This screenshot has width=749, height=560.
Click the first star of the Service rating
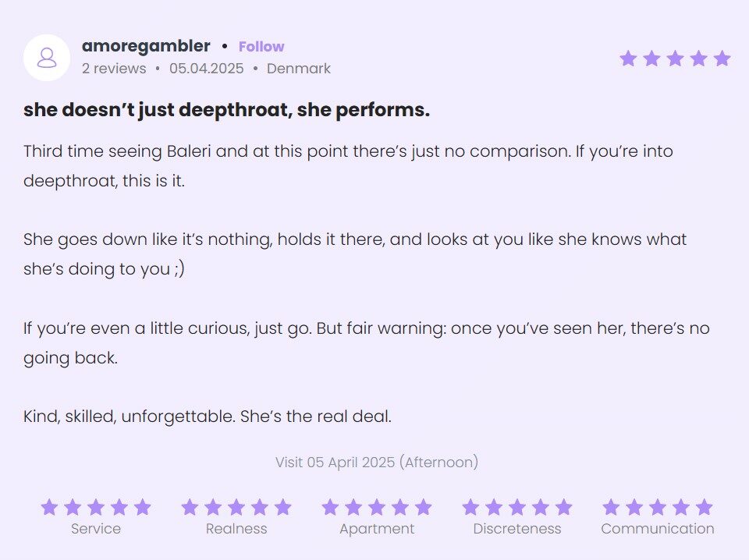49,508
